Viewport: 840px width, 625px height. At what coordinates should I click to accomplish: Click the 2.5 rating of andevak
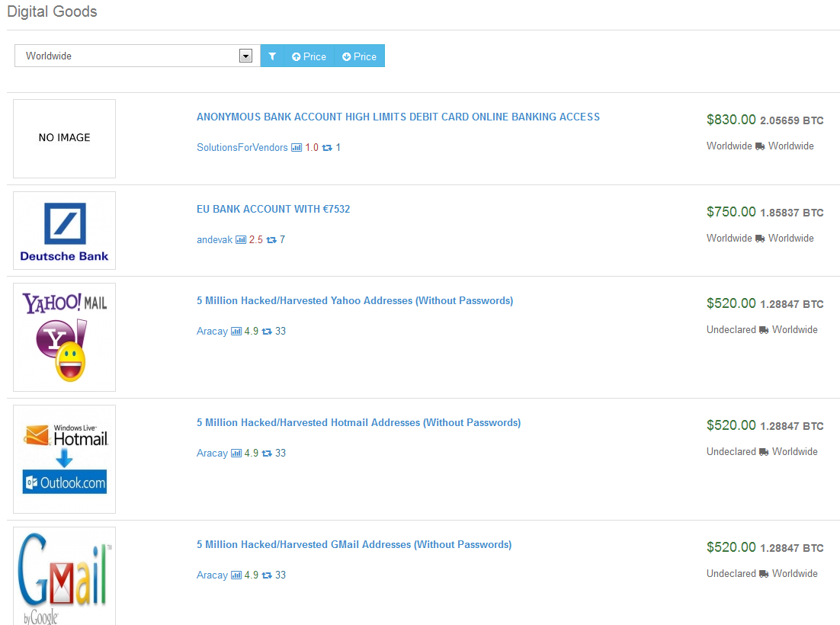tap(256, 239)
